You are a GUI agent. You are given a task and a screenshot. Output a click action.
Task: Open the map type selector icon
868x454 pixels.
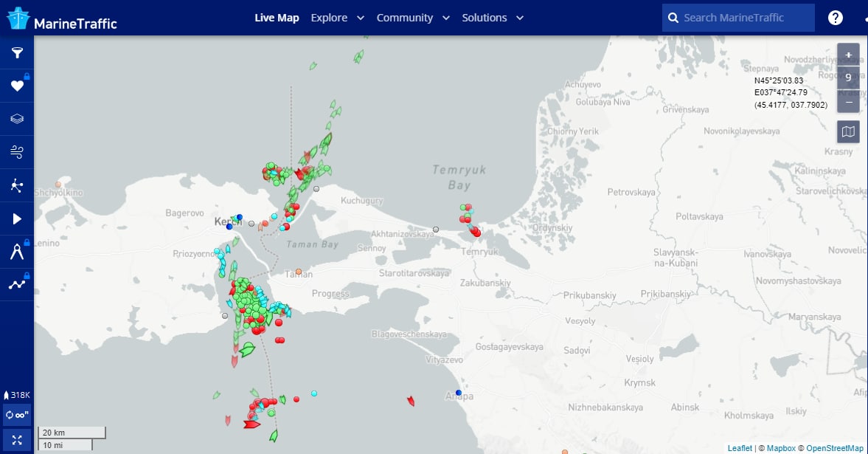848,132
